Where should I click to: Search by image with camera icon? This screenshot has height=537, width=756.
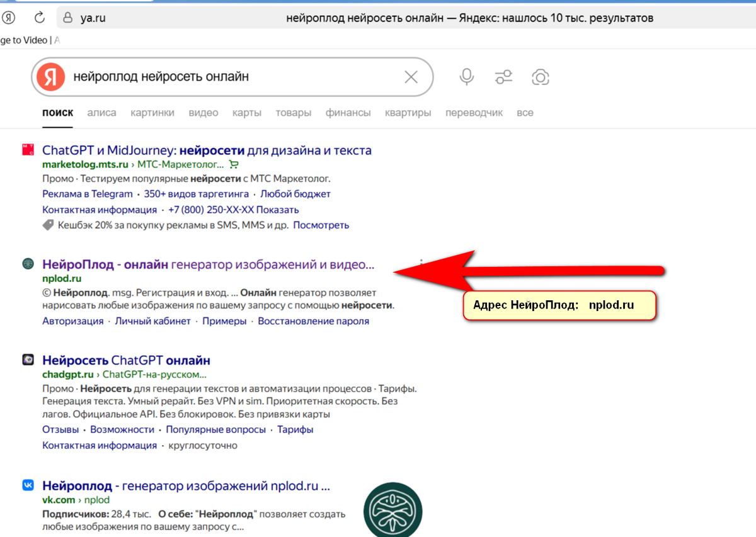[x=540, y=77]
